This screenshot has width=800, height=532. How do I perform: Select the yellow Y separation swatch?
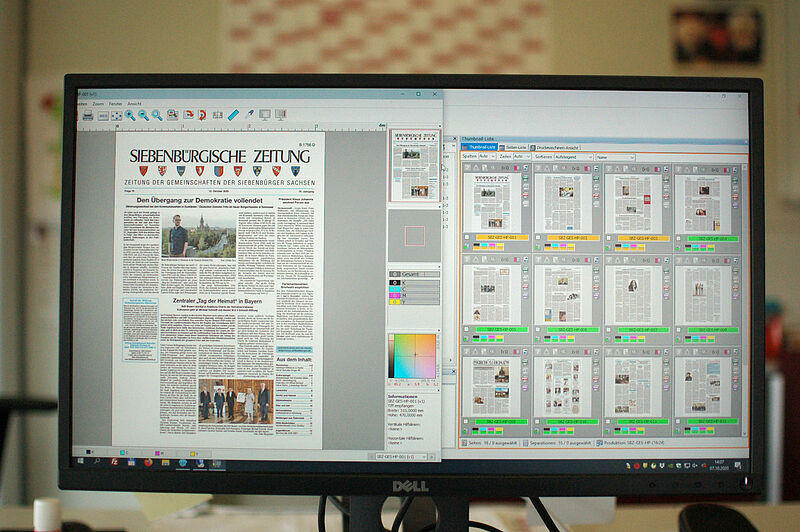(394, 302)
